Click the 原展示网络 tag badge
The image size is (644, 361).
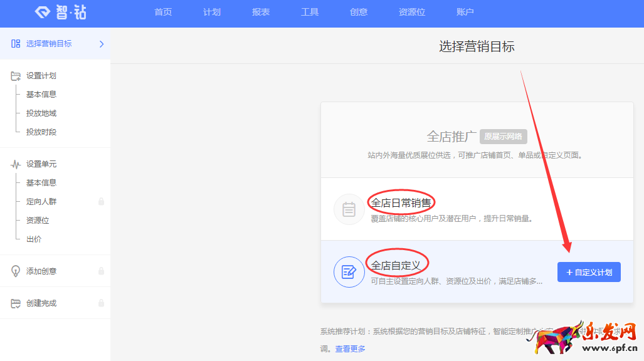pyautogui.click(x=503, y=137)
